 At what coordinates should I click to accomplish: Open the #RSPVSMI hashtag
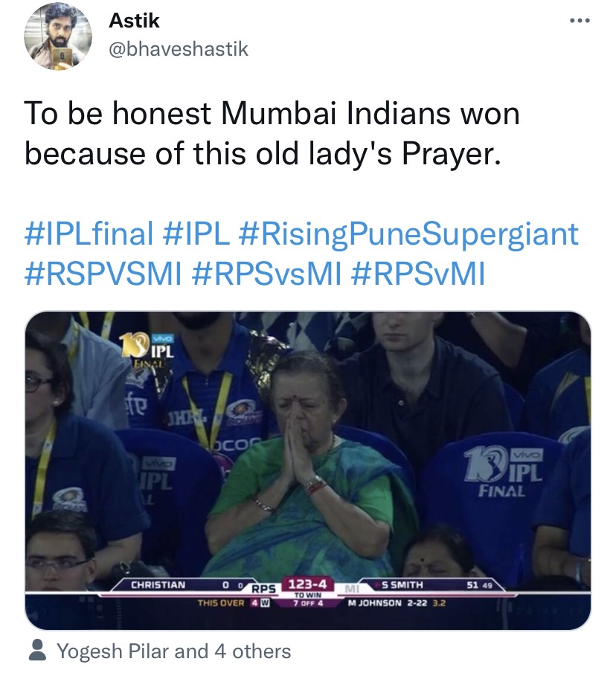click(x=103, y=273)
